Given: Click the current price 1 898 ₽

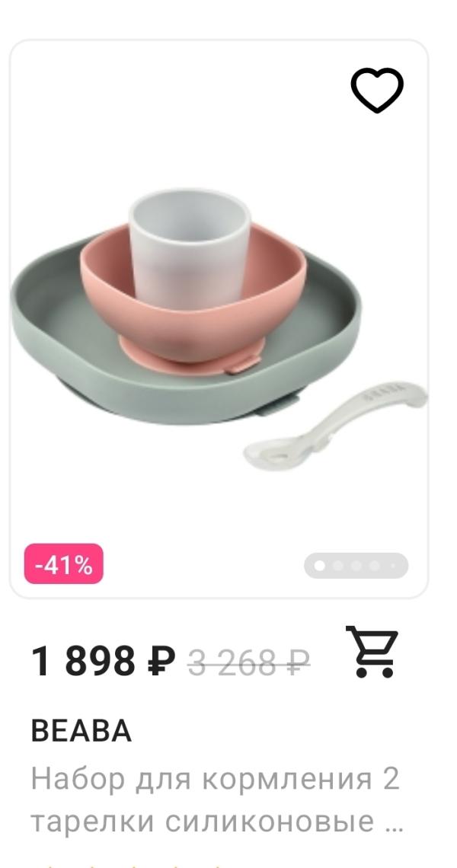Looking at the screenshot, I should [x=103, y=661].
